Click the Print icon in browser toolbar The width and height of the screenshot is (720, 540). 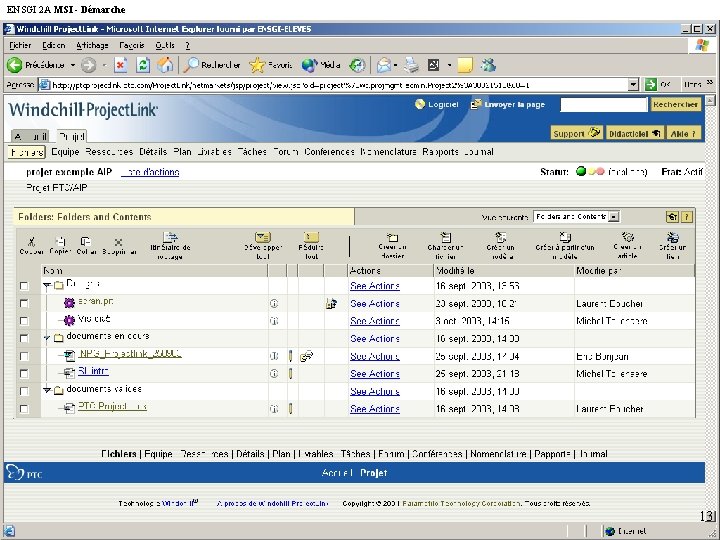point(411,65)
